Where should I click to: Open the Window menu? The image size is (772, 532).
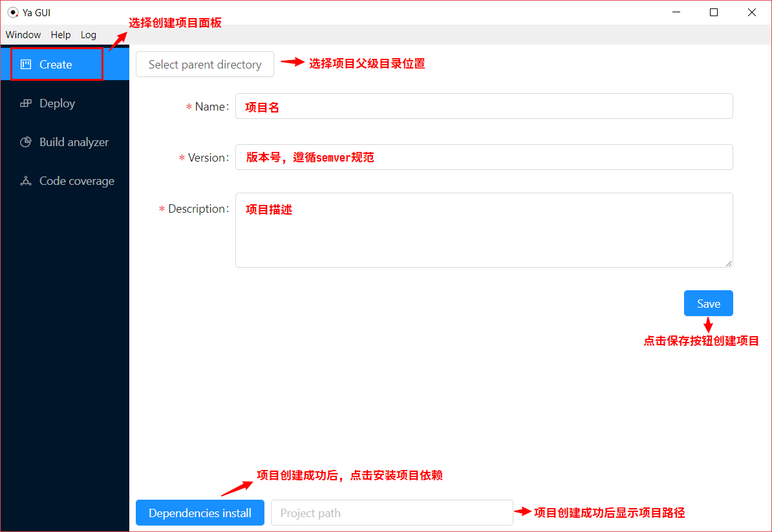[23, 35]
